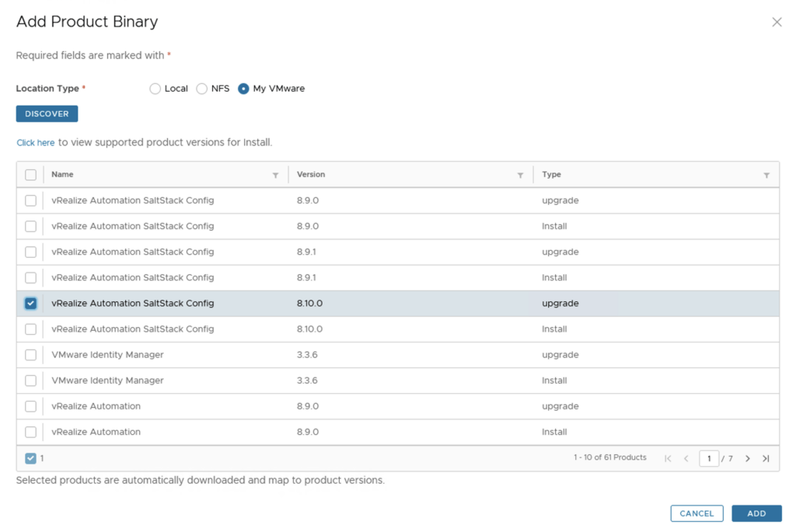Screen dimensions: 796x532
Task: Click 'Install' type of SaltStack 8.10.0 row
Action: pyautogui.click(x=554, y=329)
